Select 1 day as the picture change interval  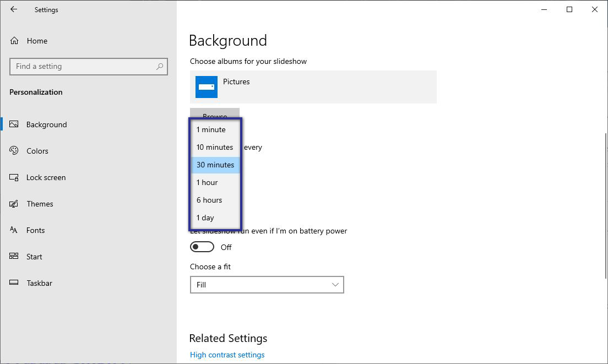point(215,218)
